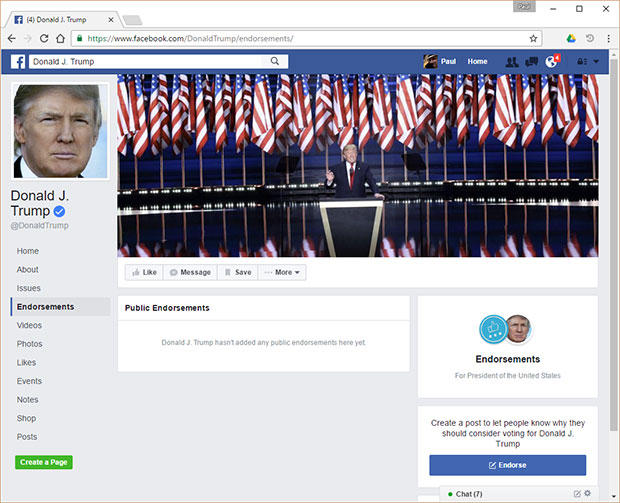Open the Likes section
This screenshot has height=503, width=620.
pos(26,363)
